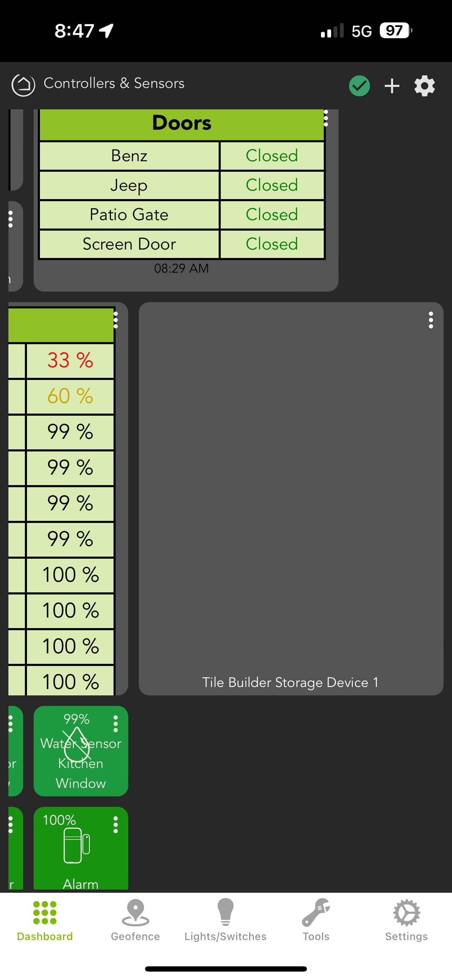Open the Tile Builder Storage Device menu

coord(430,321)
